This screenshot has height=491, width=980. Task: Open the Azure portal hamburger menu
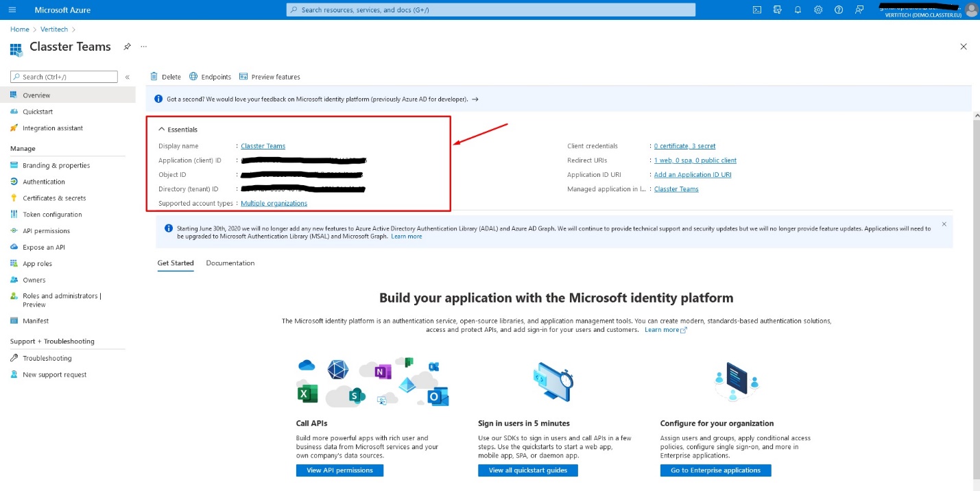[12, 10]
